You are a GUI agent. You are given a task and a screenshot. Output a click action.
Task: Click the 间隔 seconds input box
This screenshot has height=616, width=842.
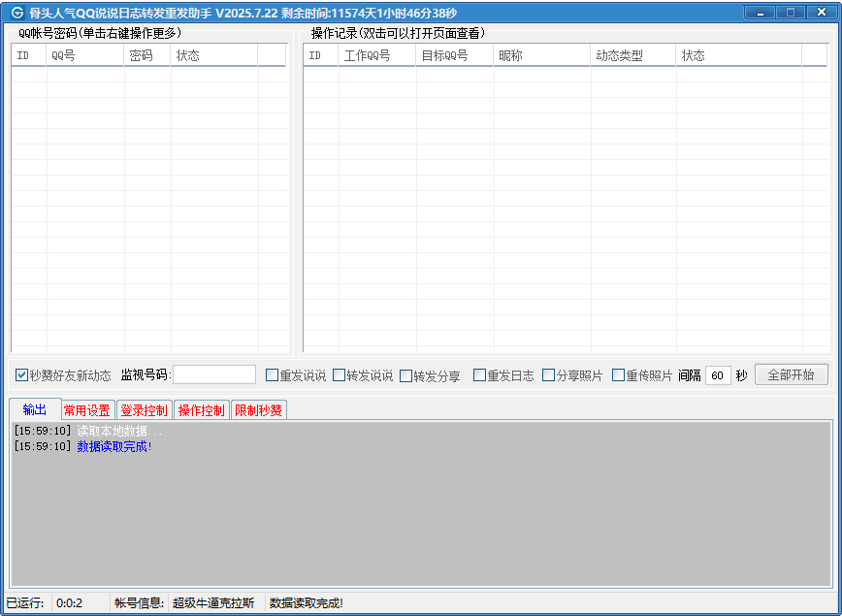tap(718, 375)
